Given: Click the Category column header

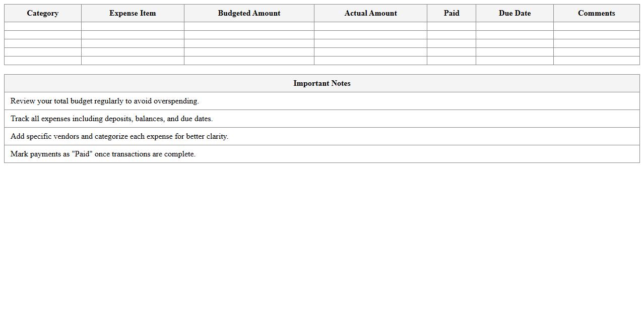Looking at the screenshot, I should coord(43,13).
